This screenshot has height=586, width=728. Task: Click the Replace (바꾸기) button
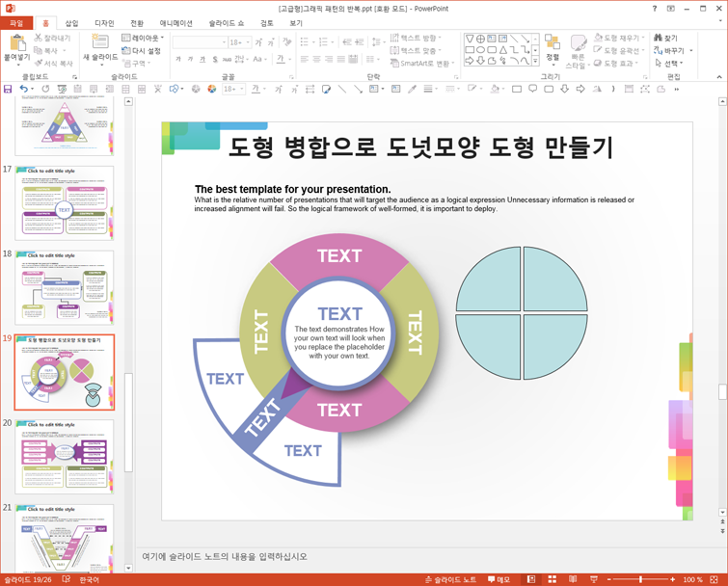pyautogui.click(x=673, y=50)
